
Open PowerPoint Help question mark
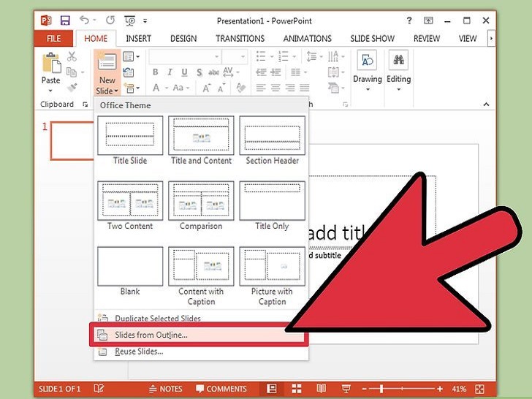click(x=409, y=20)
